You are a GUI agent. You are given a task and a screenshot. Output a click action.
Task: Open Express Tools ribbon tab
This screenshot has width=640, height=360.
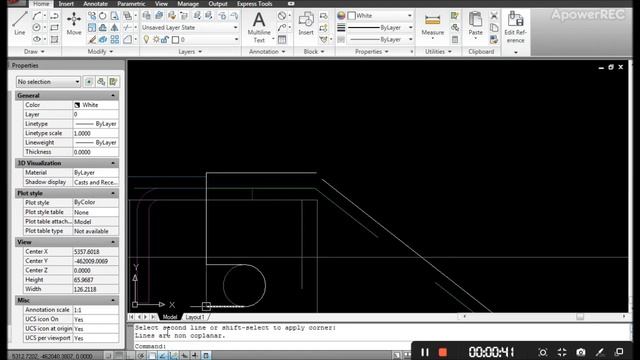pos(255,4)
